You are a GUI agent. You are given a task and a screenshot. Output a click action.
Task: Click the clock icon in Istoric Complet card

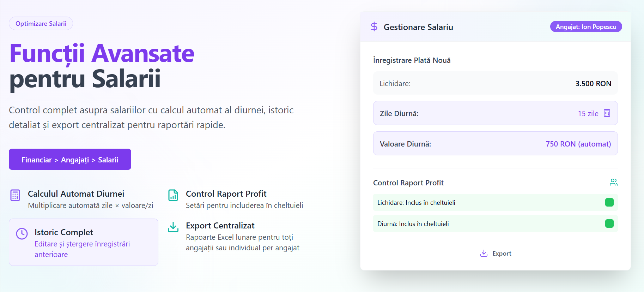tap(22, 233)
